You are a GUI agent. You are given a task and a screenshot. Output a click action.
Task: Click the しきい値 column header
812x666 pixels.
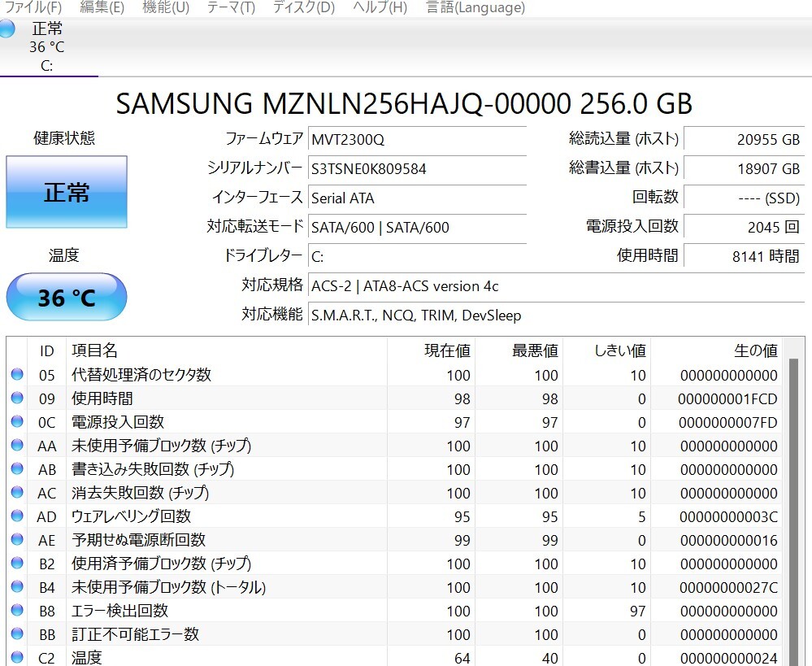(x=607, y=350)
